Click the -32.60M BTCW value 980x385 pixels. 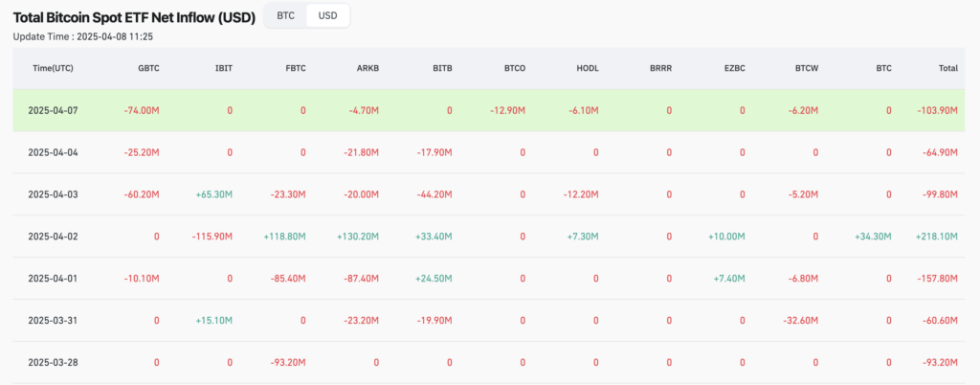[x=801, y=321]
